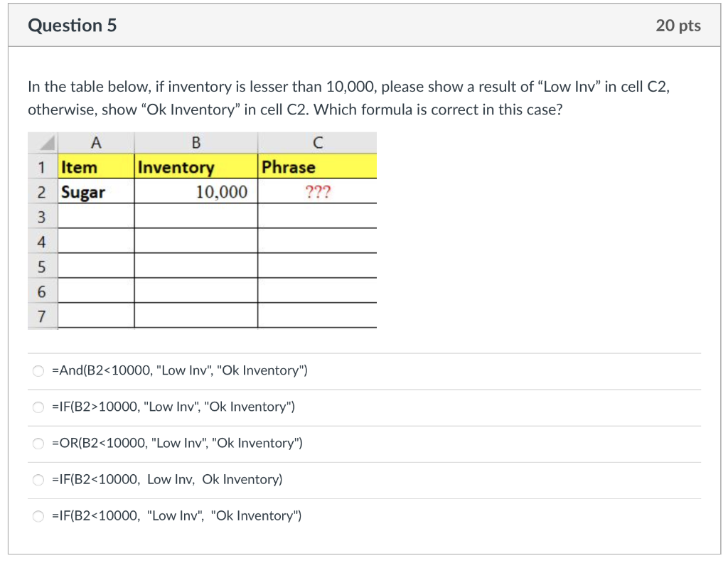Click row number 1 in the spreadsheet
Image resolution: width=728 pixels, height=568 pixels.
tap(42, 166)
